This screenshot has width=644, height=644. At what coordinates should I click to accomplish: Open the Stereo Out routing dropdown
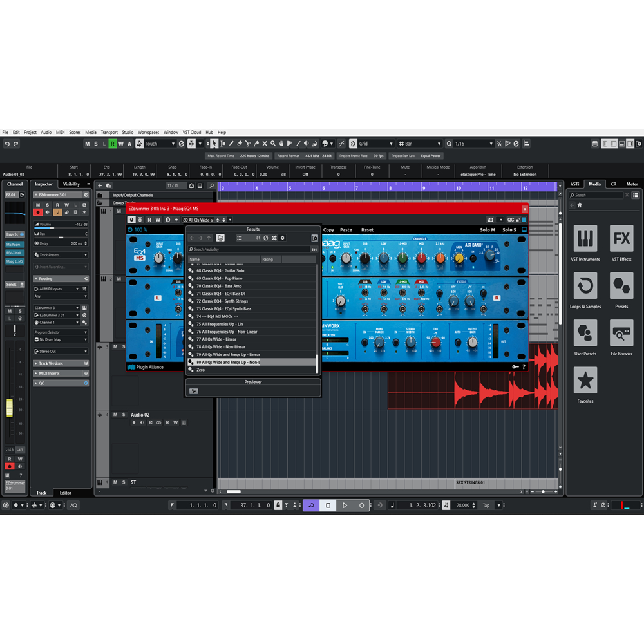coord(61,352)
